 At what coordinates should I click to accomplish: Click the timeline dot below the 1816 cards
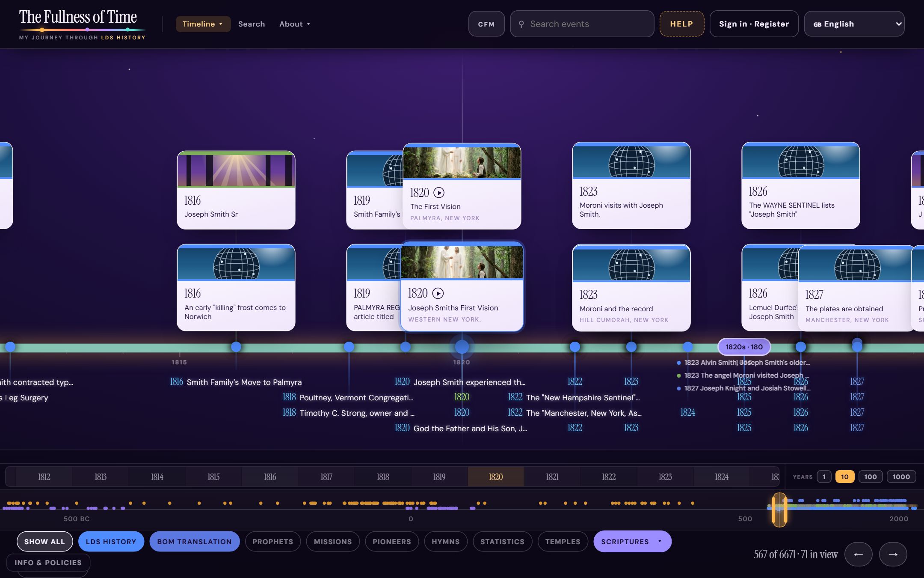pyautogui.click(x=236, y=347)
